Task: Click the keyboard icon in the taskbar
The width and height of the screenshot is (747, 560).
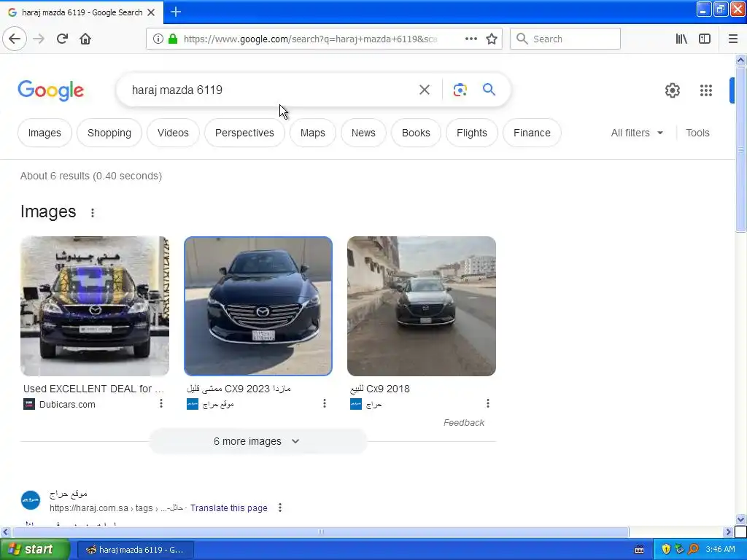Action: click(639, 550)
